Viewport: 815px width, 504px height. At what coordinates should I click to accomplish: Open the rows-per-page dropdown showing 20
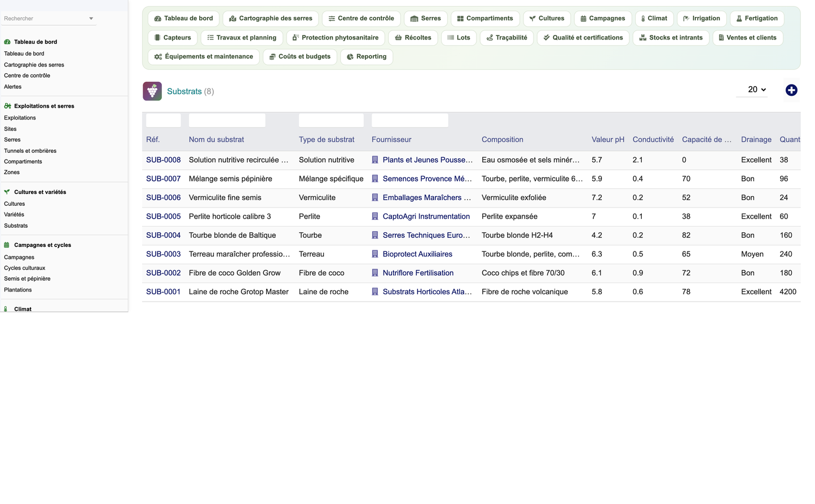[x=752, y=90]
